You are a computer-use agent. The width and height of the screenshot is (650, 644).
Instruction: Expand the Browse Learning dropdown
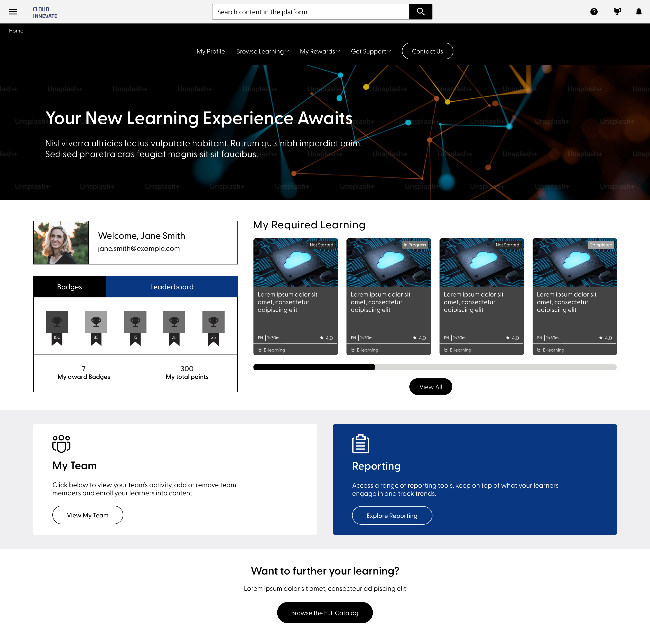click(x=262, y=51)
